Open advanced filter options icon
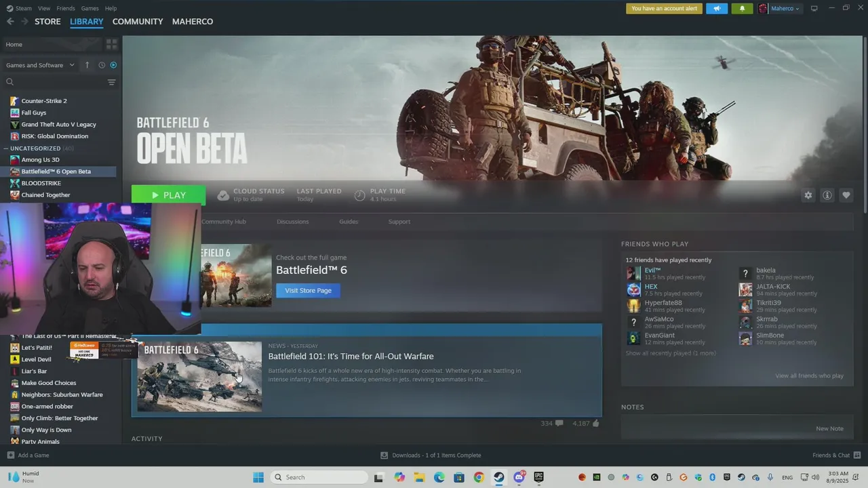The width and height of the screenshot is (868, 488). [x=112, y=82]
